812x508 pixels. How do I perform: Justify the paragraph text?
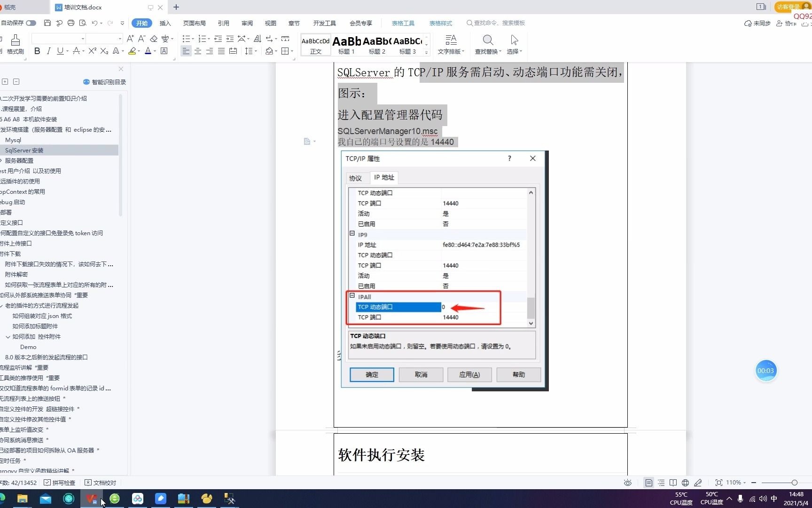221,51
